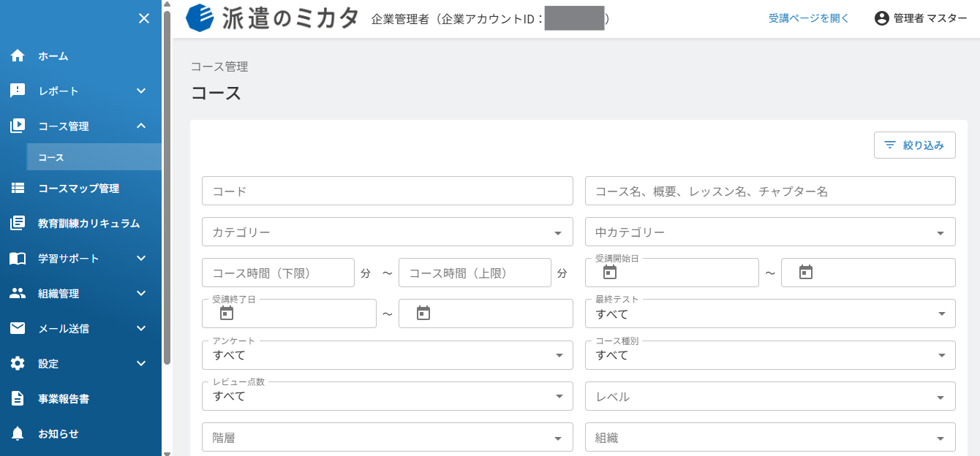This screenshot has height=456, width=980.
Task: Open the 組織 dropdown
Action: pos(770,438)
